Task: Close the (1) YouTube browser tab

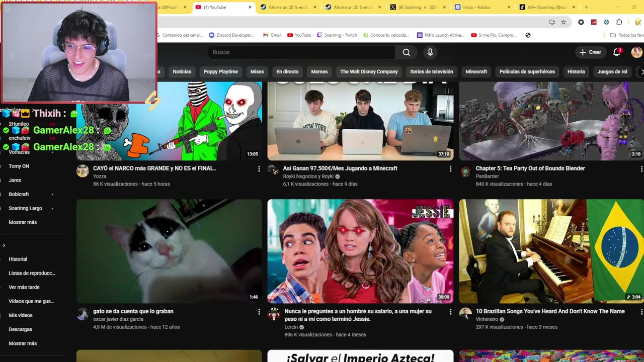Action: [250, 7]
